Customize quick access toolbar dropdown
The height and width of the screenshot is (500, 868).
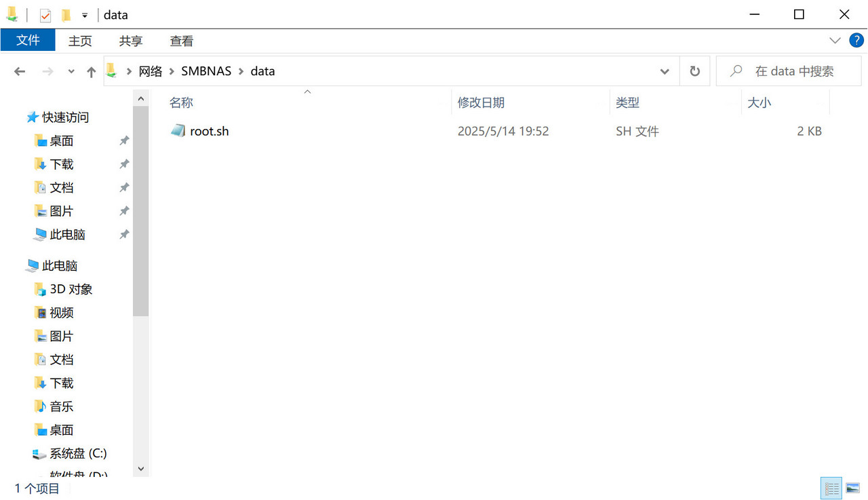(x=85, y=15)
